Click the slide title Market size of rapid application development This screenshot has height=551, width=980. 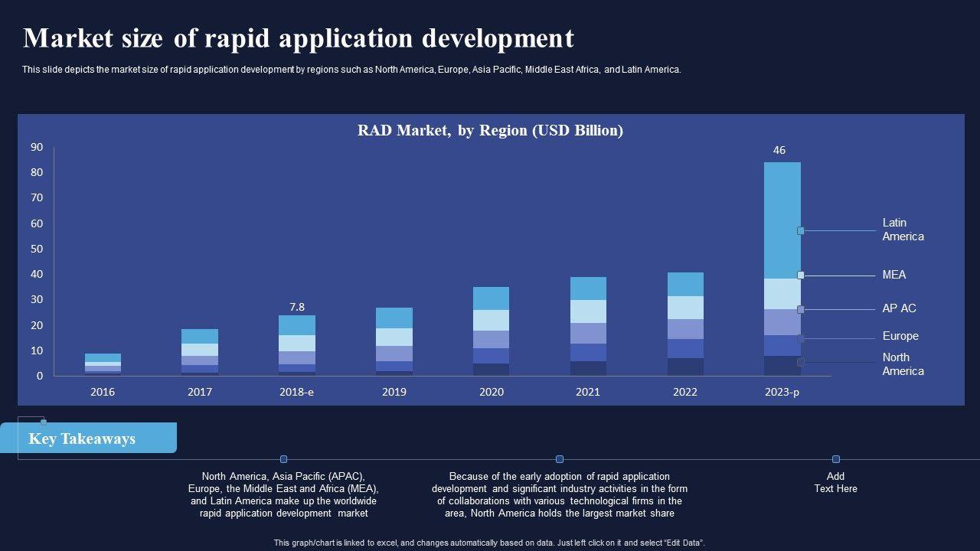tap(299, 38)
